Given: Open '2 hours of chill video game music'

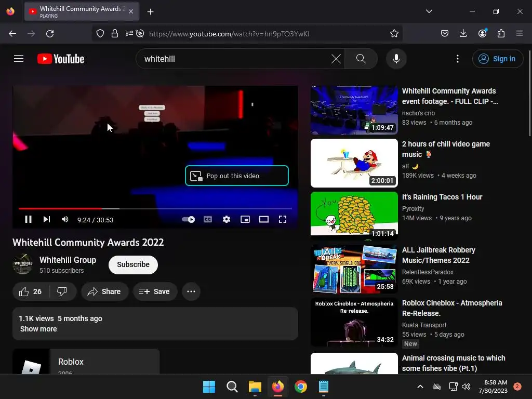Looking at the screenshot, I should 446,149.
